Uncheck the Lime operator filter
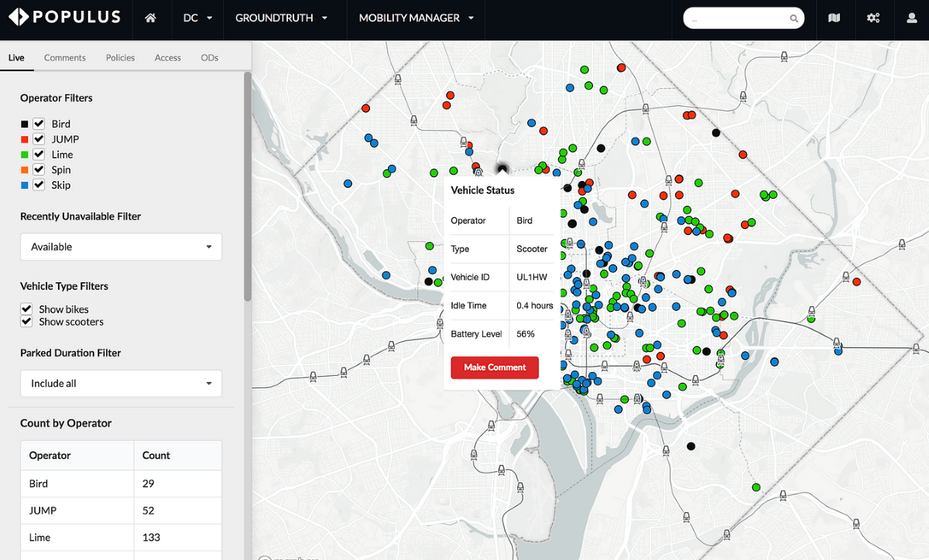Viewport: 929px width, 560px height. click(39, 155)
